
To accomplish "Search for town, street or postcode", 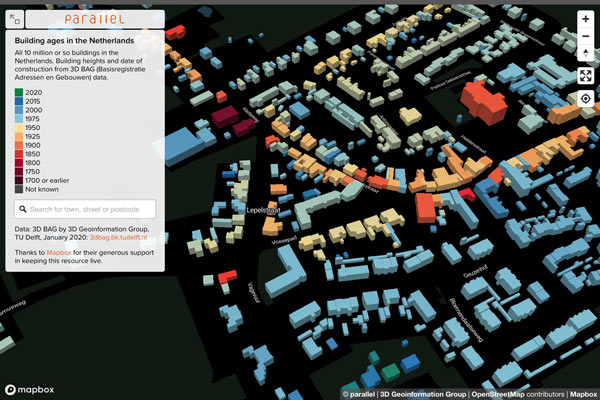I will pyautogui.click(x=90, y=209).
